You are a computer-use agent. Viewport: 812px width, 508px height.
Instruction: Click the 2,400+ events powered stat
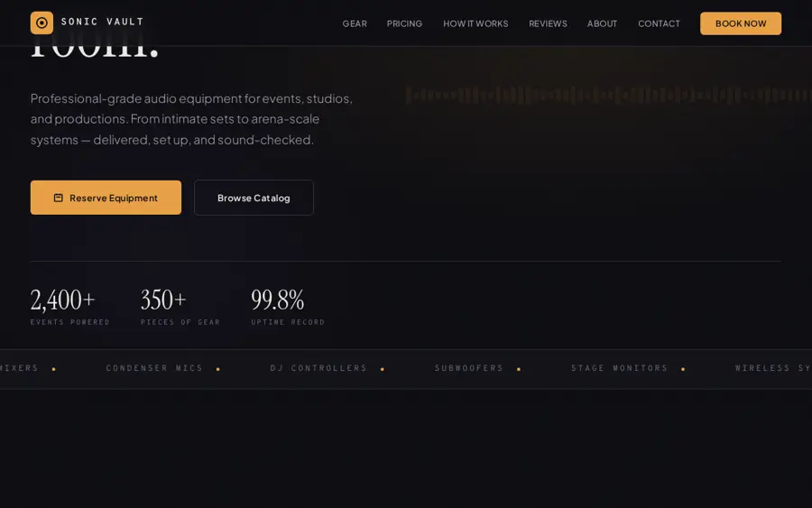click(x=69, y=307)
